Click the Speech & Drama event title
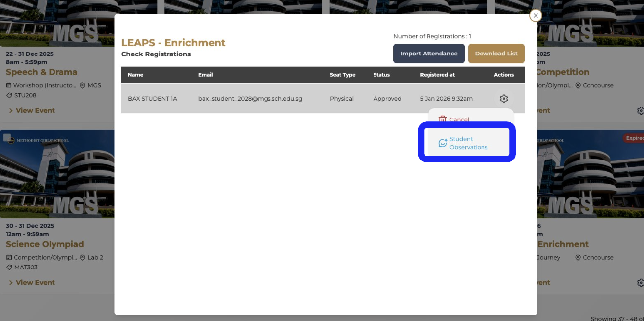 42,72
